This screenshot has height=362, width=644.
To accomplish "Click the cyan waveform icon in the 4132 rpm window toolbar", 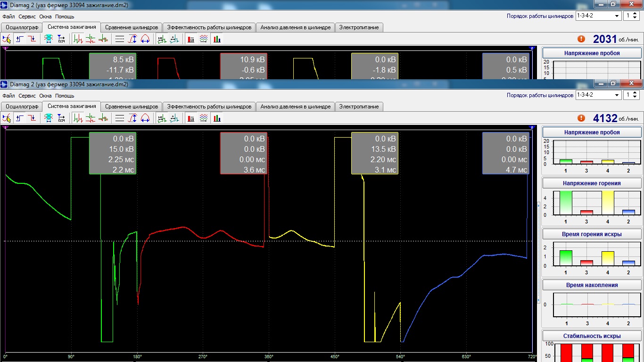I will click(49, 118).
